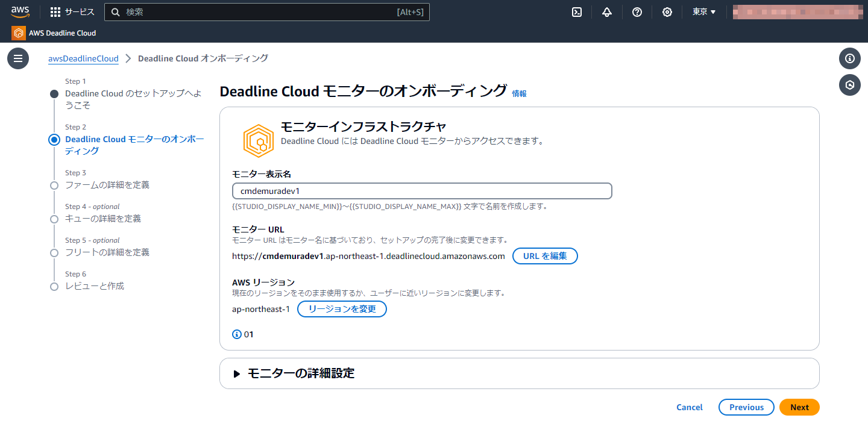Open the account settings gear icon
This screenshot has width=868, height=421.
667,11
